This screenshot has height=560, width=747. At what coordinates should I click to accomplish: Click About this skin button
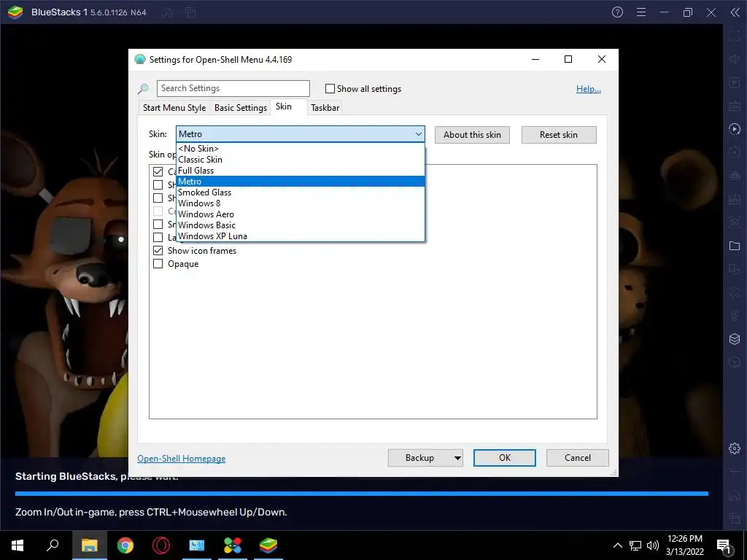[x=472, y=135]
